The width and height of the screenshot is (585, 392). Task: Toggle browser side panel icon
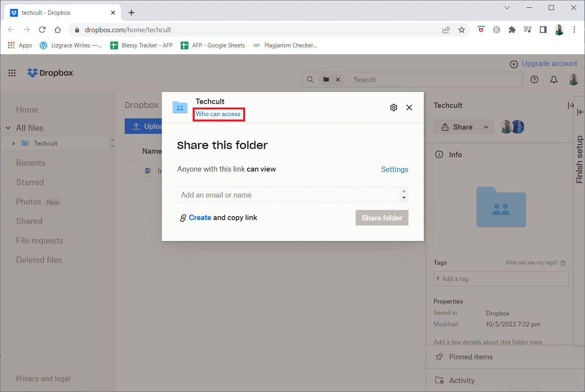point(543,30)
